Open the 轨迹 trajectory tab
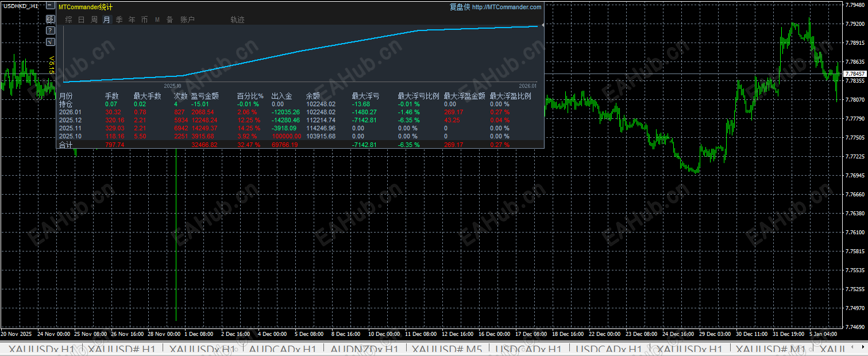 (x=238, y=20)
